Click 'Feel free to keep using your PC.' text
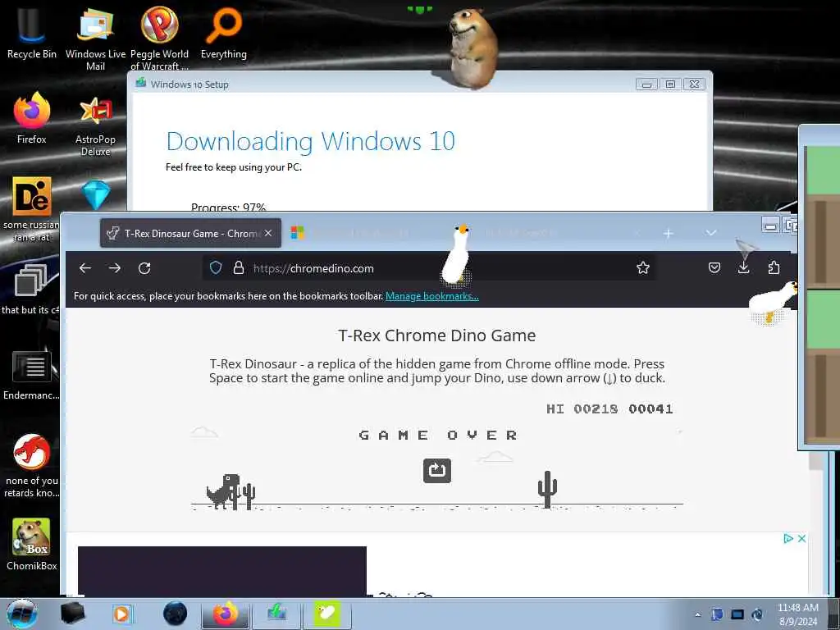The image size is (840, 630). 234,167
